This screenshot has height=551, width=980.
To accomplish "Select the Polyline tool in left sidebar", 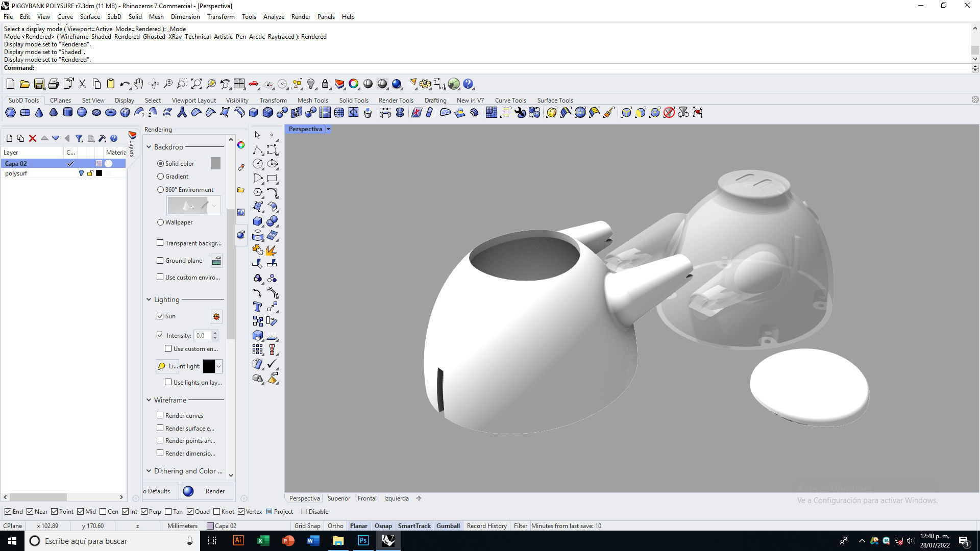I will (258, 149).
